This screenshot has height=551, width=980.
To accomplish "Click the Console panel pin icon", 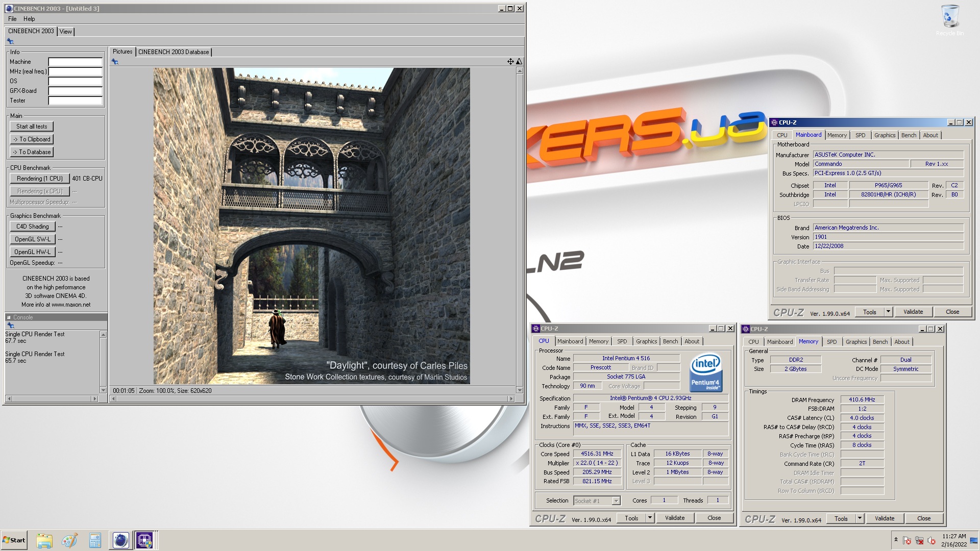I will [x=10, y=325].
